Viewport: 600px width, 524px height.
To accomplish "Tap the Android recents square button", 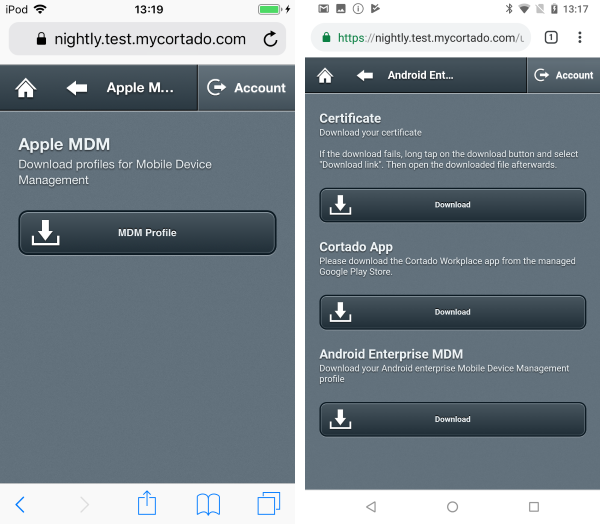I will [534, 507].
